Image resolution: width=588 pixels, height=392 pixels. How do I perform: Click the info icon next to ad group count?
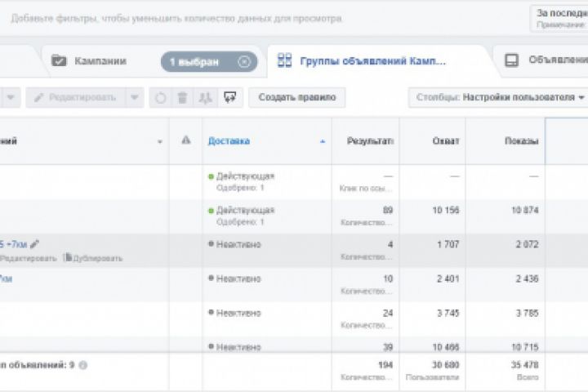click(82, 365)
